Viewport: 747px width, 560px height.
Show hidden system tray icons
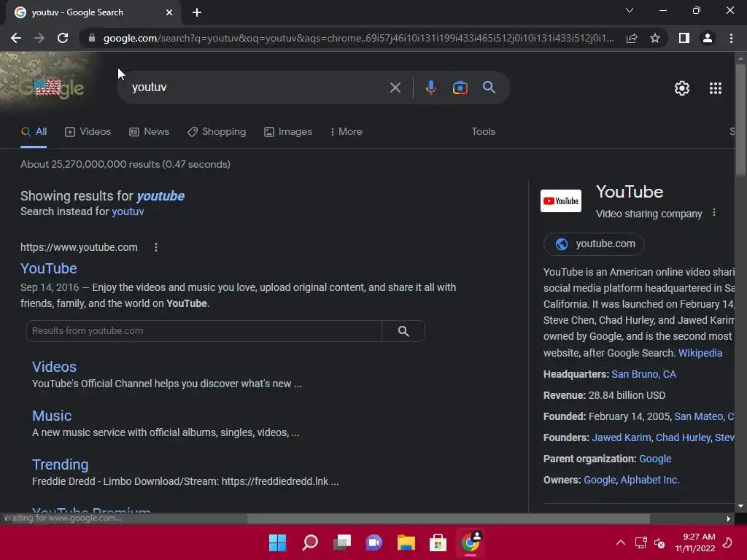pyautogui.click(x=620, y=542)
